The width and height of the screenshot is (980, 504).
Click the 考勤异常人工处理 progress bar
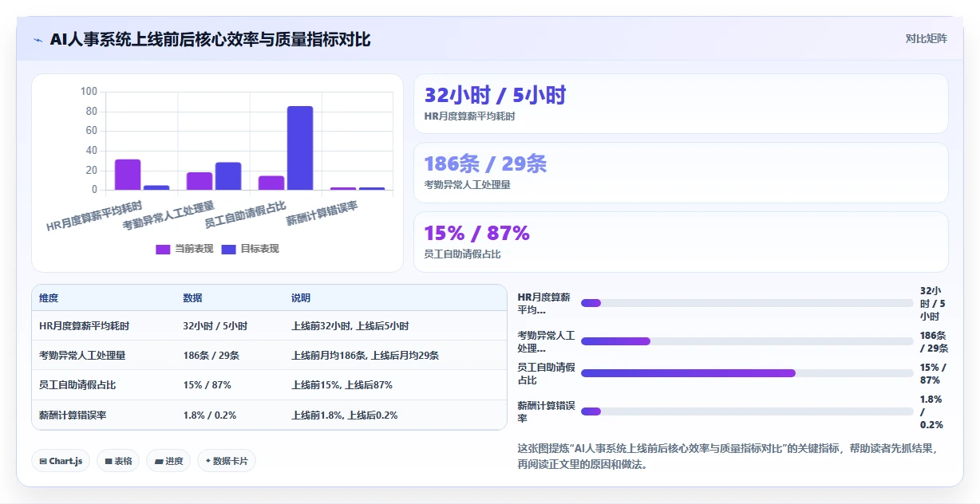747,341
